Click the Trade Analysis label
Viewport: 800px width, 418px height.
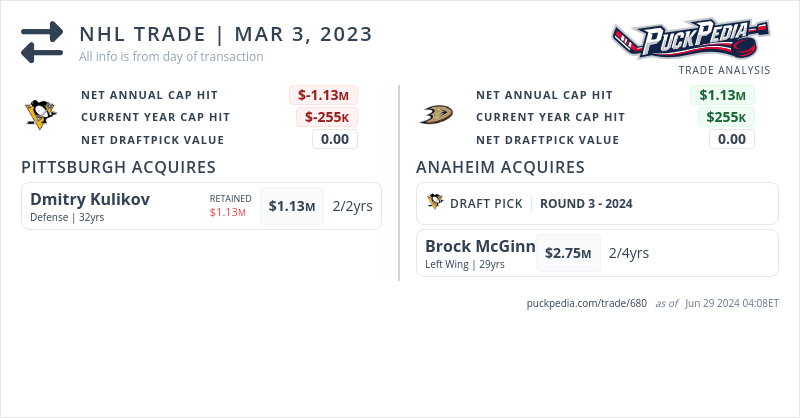(724, 70)
